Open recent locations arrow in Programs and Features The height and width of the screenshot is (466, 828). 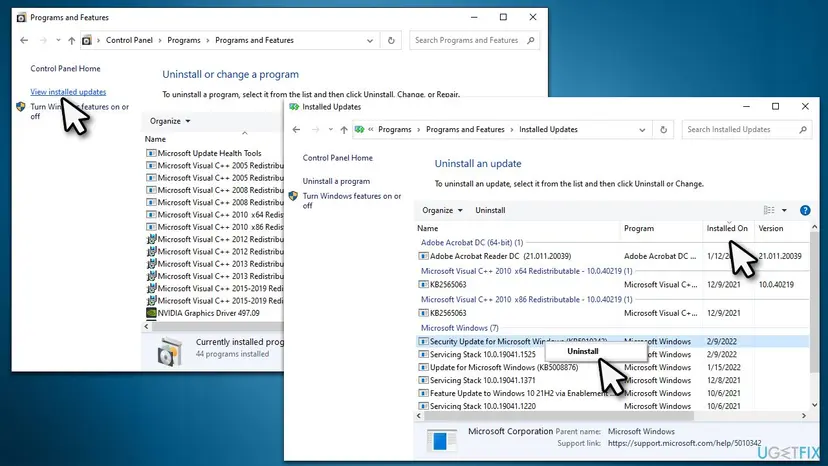tap(58, 40)
